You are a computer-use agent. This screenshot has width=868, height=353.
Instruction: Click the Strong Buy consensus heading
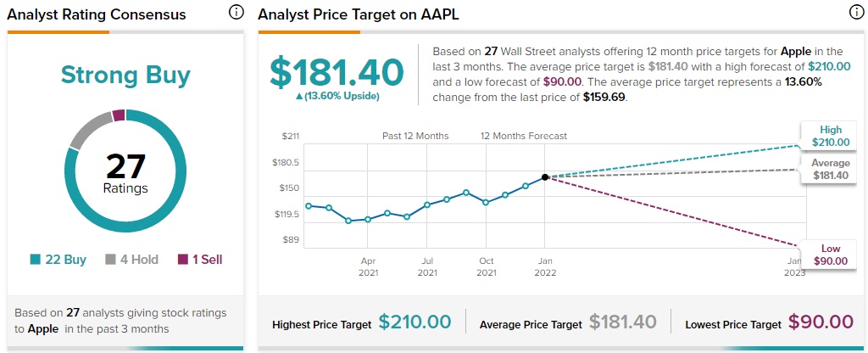tap(125, 76)
